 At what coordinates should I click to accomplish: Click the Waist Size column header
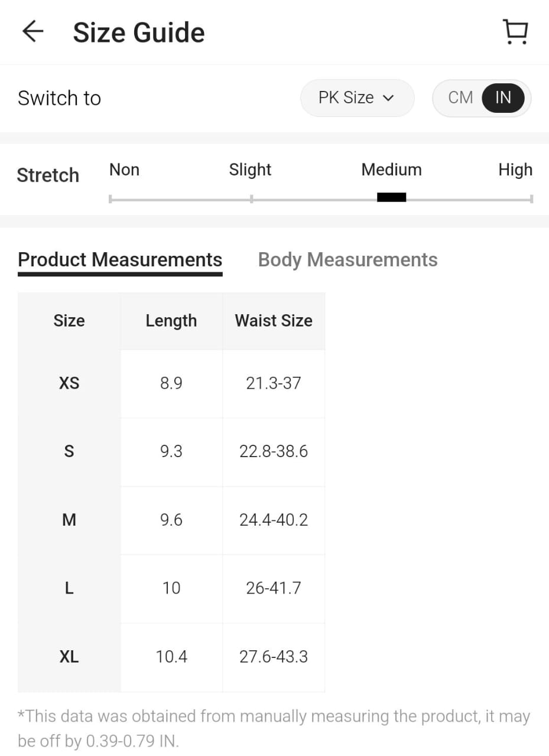point(274,321)
